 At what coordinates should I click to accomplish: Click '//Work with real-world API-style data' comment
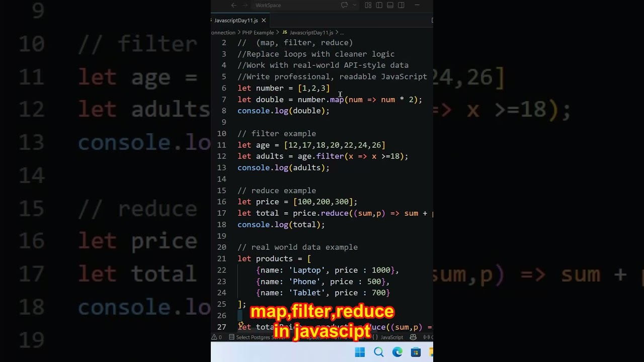click(323, 65)
